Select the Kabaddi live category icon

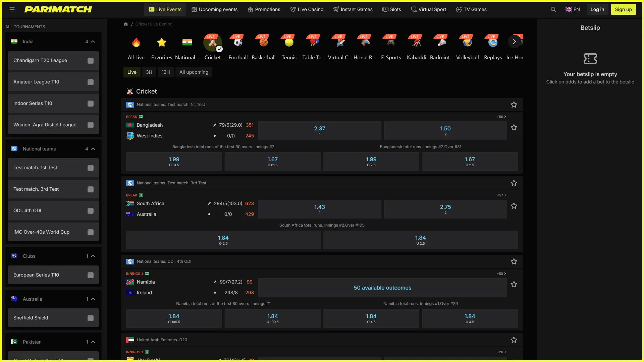tap(417, 43)
